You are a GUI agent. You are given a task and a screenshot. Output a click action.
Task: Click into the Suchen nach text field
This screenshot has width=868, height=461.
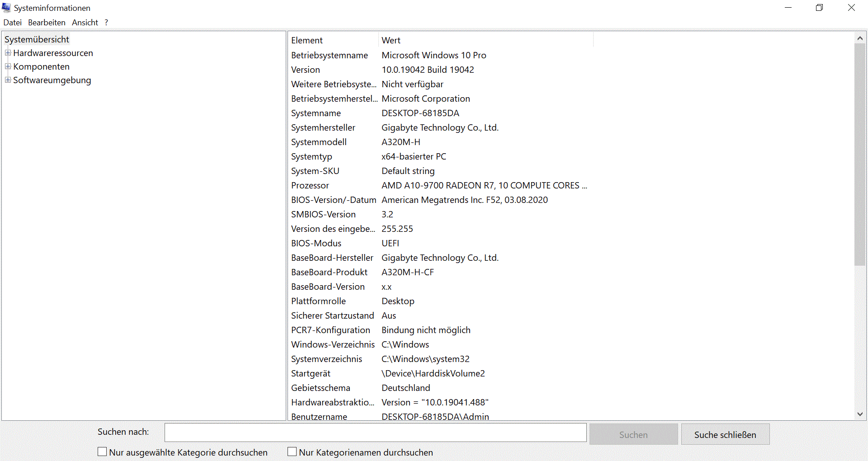pyautogui.click(x=375, y=433)
